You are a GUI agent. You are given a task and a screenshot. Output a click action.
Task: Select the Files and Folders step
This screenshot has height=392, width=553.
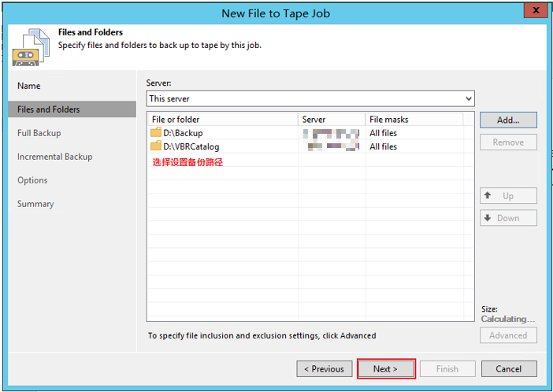pos(72,109)
